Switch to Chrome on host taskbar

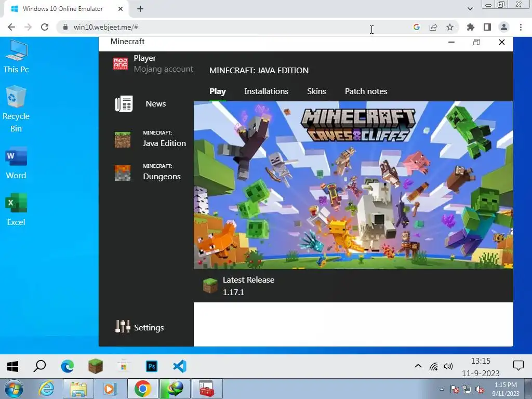tap(143, 389)
